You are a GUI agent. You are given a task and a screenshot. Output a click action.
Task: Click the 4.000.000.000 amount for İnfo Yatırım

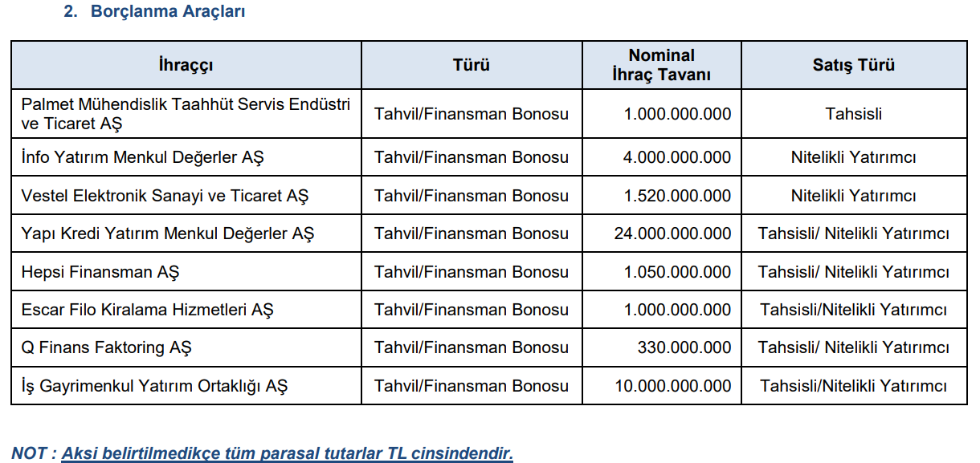coord(678,157)
